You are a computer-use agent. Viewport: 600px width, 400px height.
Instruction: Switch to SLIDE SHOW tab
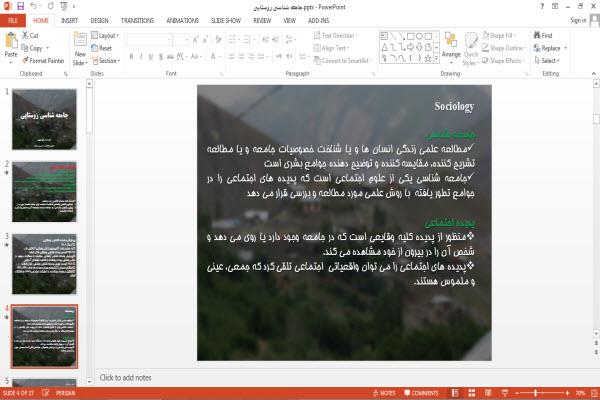(x=226, y=21)
